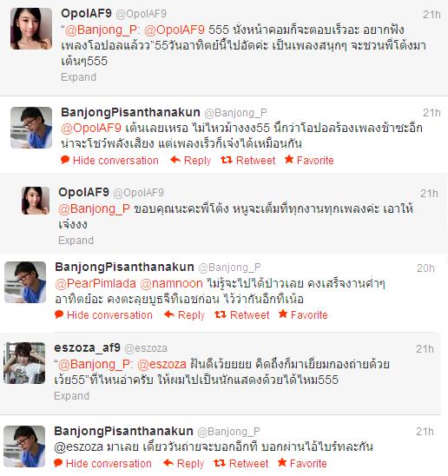Click the Retweet text on the bottom tweet
Viewport: 448px width, 476px height.
(248, 464)
